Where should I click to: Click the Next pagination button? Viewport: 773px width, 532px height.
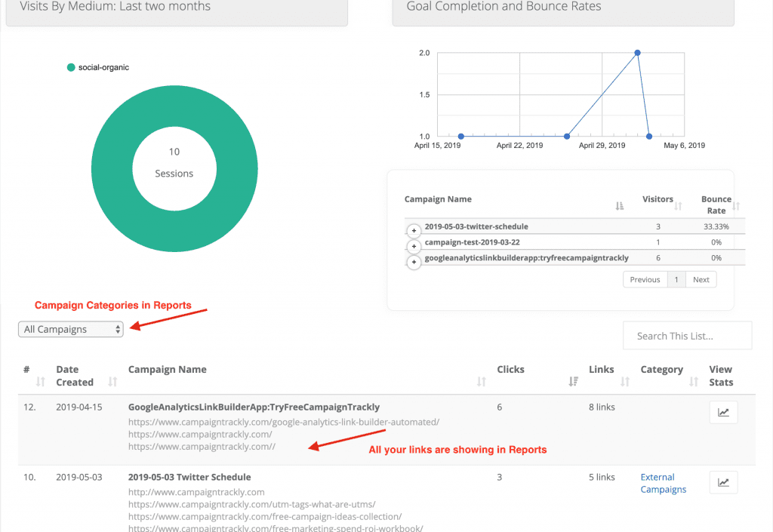701,279
